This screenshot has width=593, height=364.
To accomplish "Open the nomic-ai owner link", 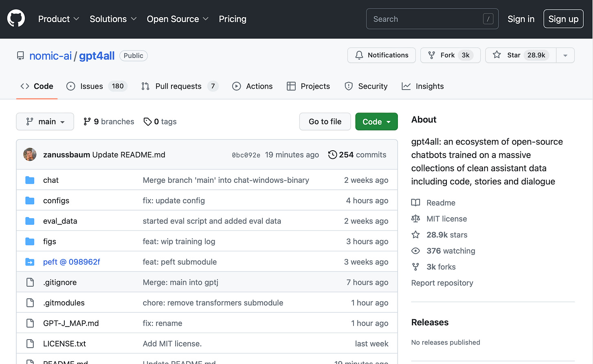I will click(x=51, y=56).
